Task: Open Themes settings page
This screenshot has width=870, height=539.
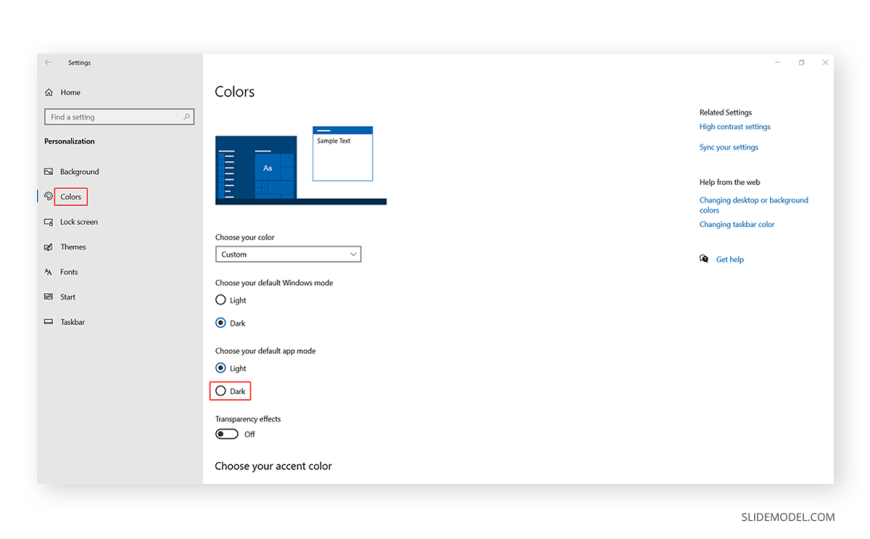Action: click(x=73, y=246)
